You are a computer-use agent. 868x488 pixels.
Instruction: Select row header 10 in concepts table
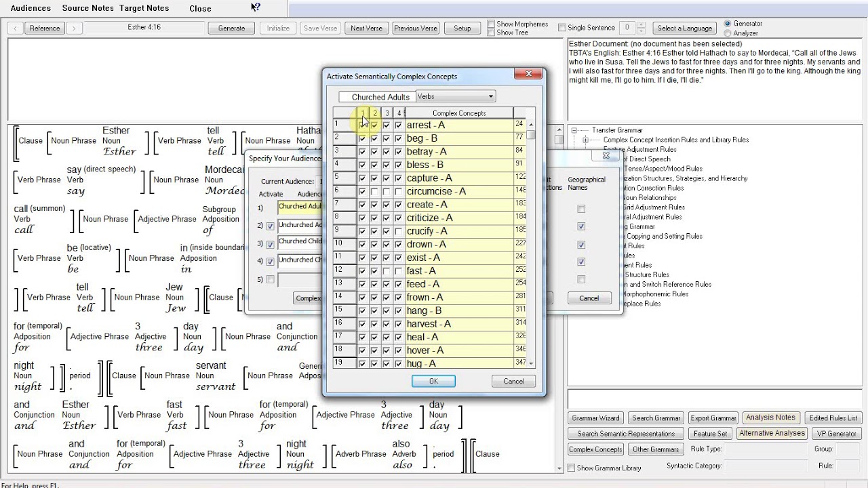pyautogui.click(x=344, y=244)
